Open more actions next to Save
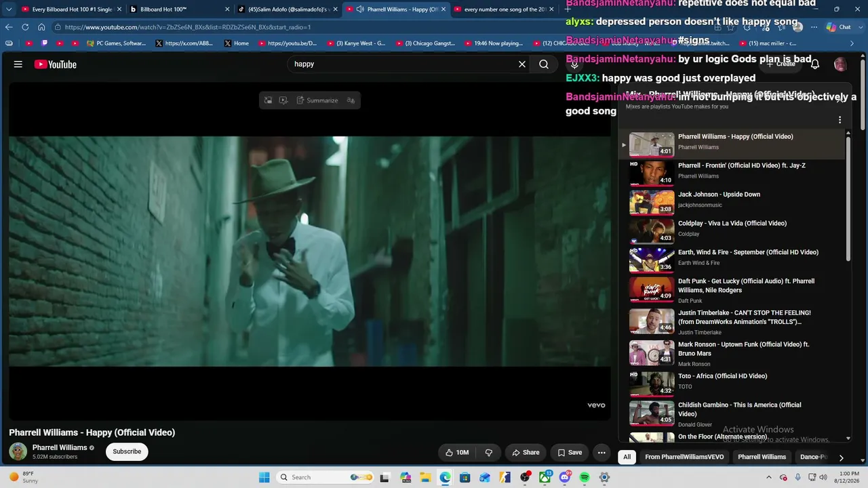 pyautogui.click(x=601, y=452)
